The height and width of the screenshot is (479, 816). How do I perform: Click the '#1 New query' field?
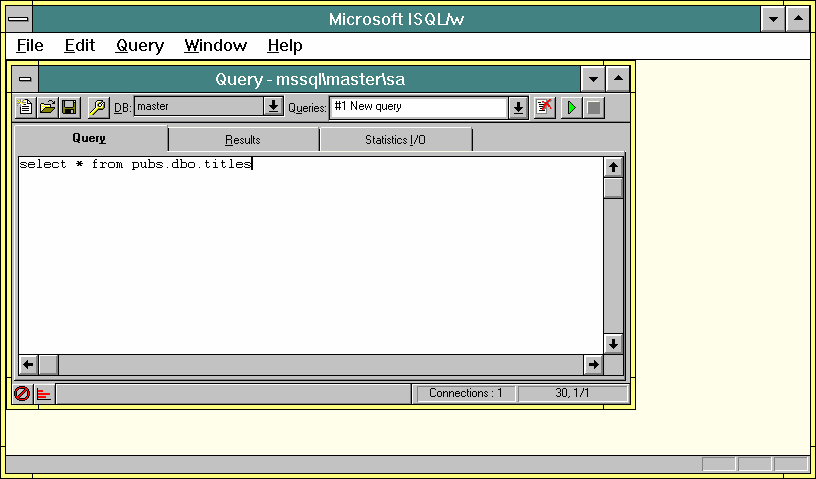(419, 108)
